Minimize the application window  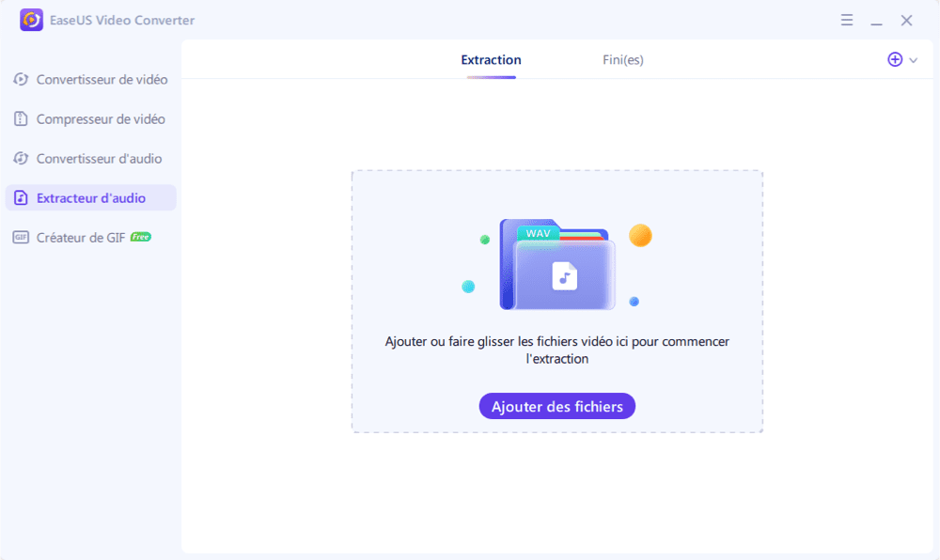click(876, 21)
